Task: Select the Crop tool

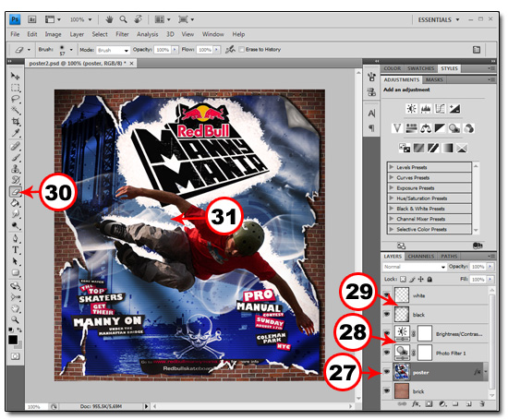Action: [x=15, y=122]
